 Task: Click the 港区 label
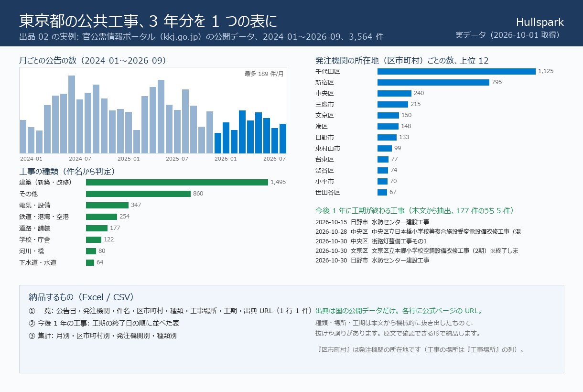point(322,126)
